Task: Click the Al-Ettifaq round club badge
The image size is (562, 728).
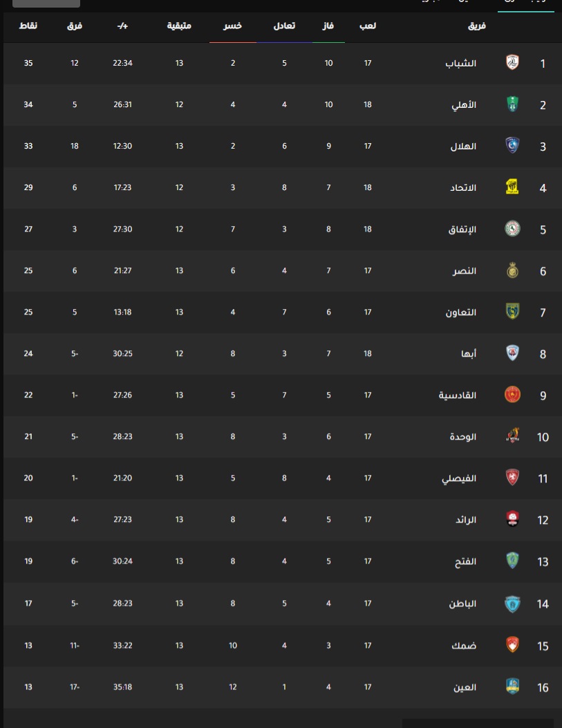Action: [512, 228]
